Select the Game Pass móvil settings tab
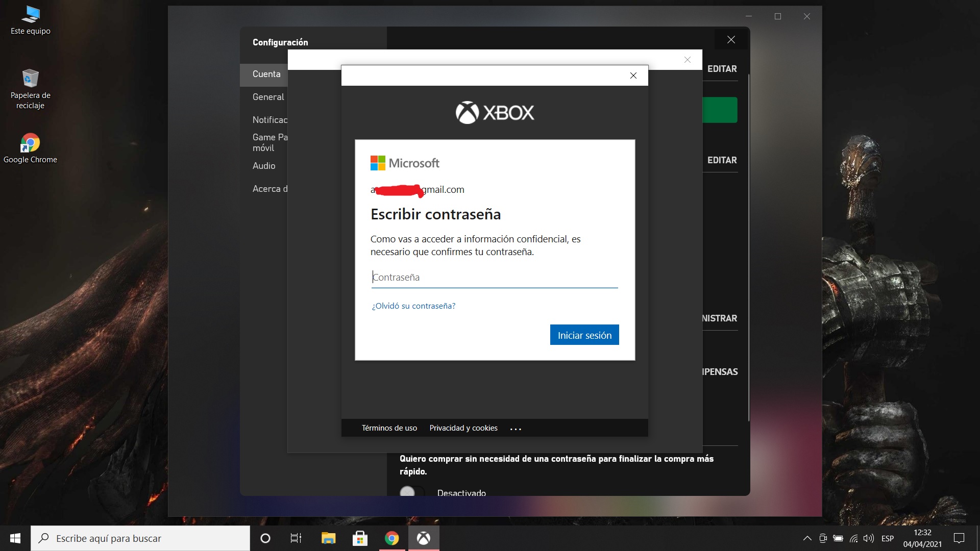Image resolution: width=980 pixels, height=551 pixels. [264, 142]
